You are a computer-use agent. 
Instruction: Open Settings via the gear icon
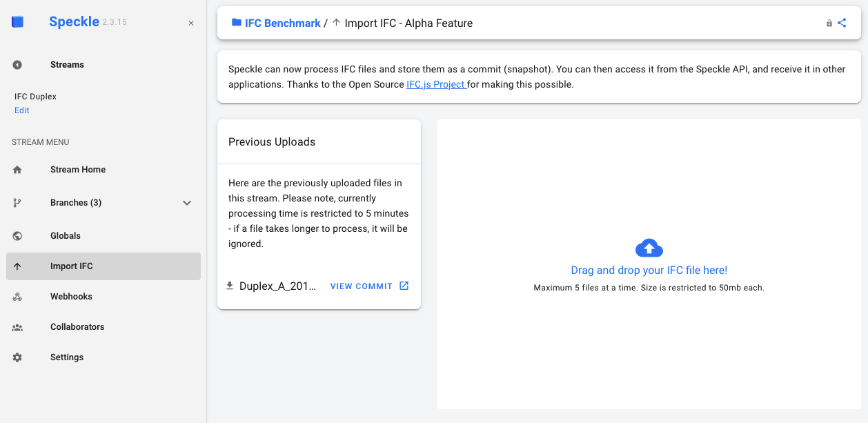point(17,357)
